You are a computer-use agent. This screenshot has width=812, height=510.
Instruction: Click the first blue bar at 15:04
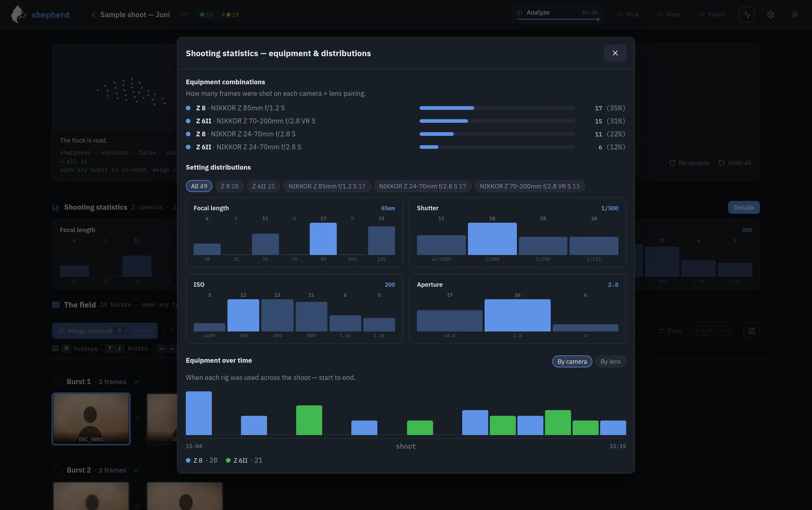click(x=199, y=413)
